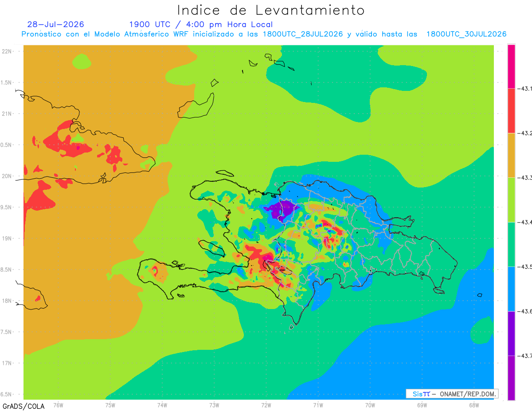
Task: Click the "SisTT - ONAMET/REP.DOM." attribution box
Action: [452, 394]
